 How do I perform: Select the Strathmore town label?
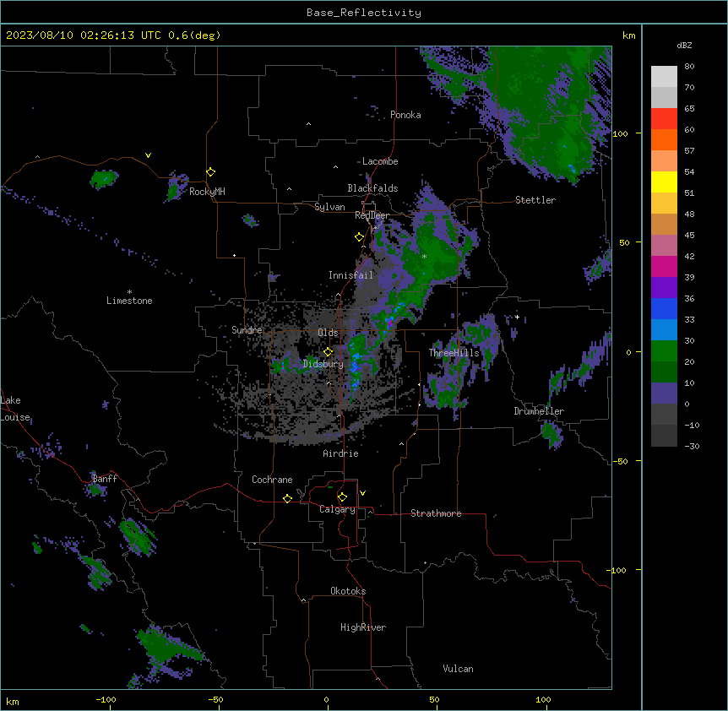436,513
